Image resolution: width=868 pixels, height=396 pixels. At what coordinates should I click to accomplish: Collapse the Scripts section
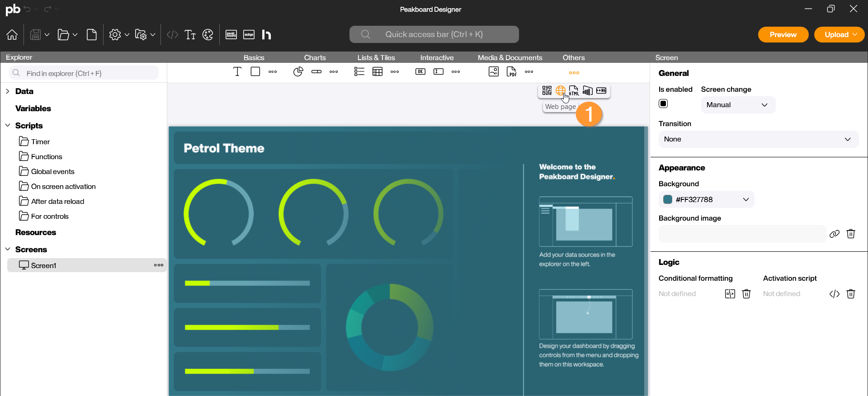coord(8,126)
